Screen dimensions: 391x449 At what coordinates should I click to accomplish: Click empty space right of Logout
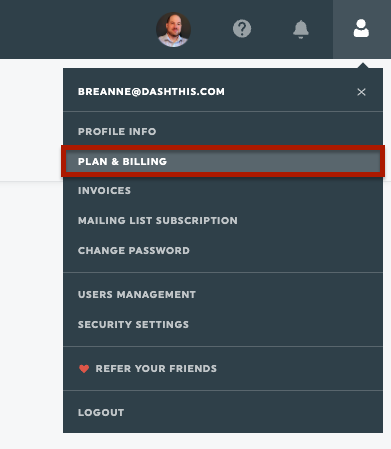[x=253, y=412]
